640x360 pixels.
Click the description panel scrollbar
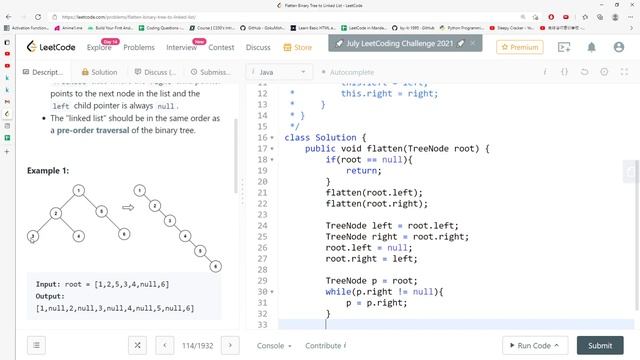click(236, 156)
